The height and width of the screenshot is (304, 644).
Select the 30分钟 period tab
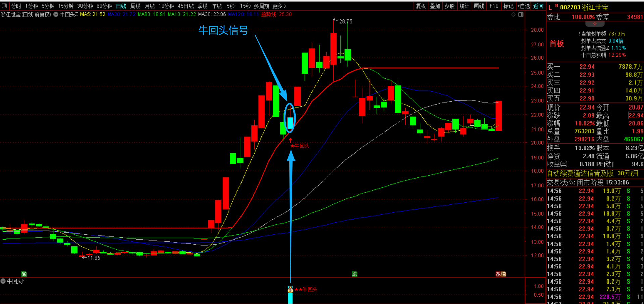pos(85,6)
